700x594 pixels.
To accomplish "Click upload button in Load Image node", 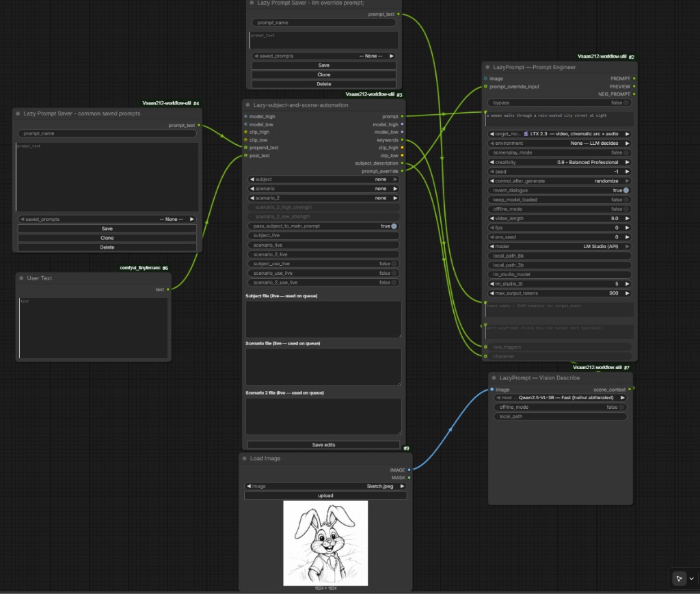I will click(325, 496).
